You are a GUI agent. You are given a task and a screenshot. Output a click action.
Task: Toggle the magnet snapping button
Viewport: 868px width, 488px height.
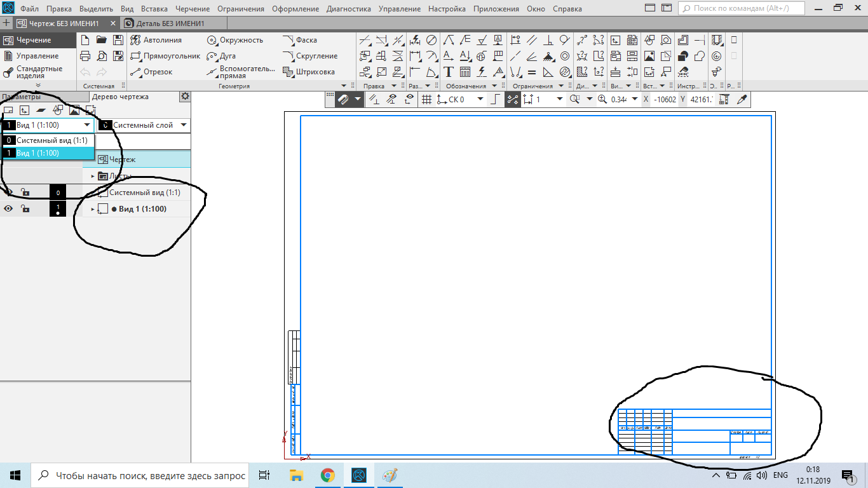[x=344, y=100]
